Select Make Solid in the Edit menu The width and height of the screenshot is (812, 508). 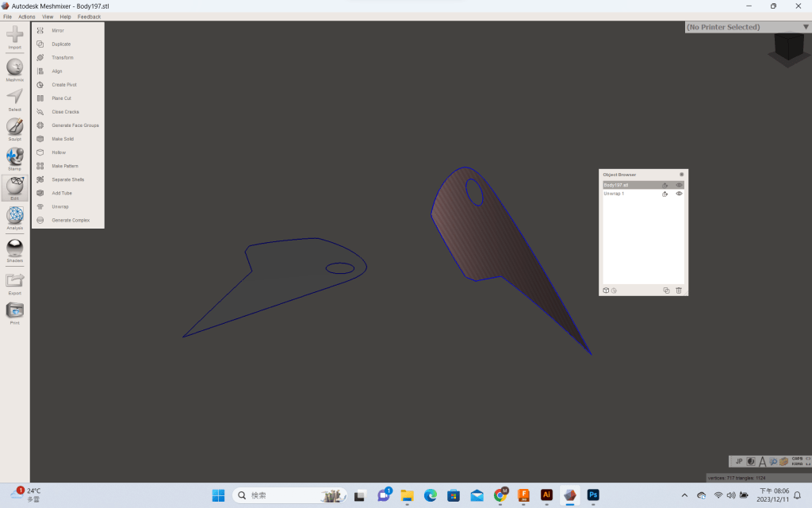pyautogui.click(x=63, y=139)
